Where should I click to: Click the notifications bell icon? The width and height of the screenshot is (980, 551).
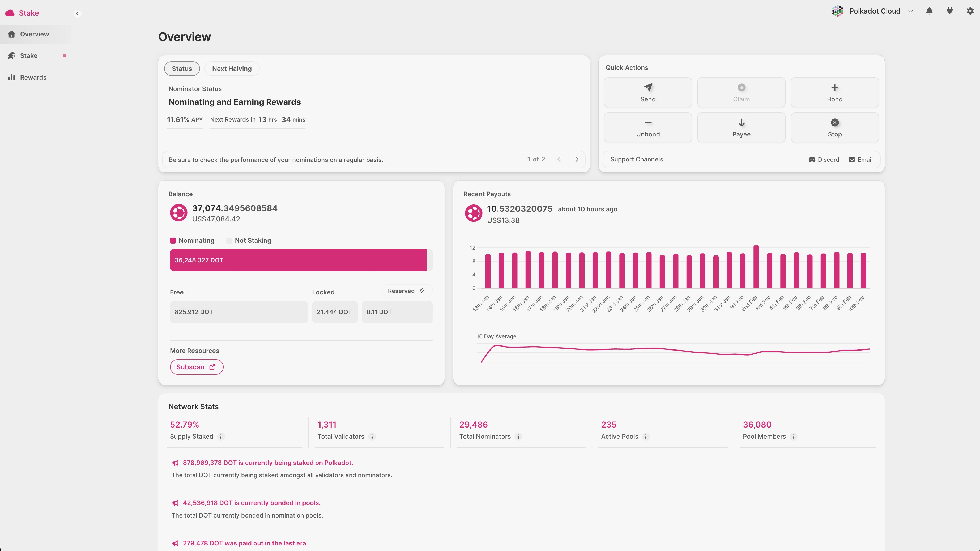[x=929, y=11]
